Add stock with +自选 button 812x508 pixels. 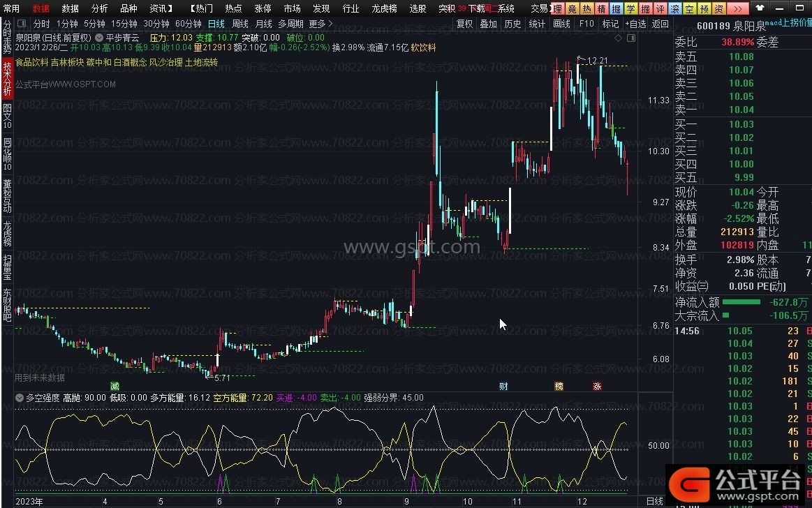(x=635, y=24)
